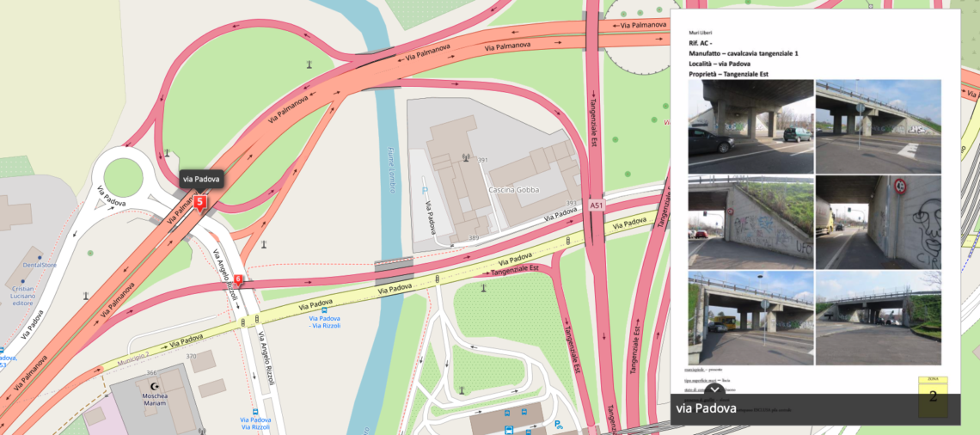Open the top-left overpass photo with dark car
The height and width of the screenshot is (435, 980).
[750, 126]
